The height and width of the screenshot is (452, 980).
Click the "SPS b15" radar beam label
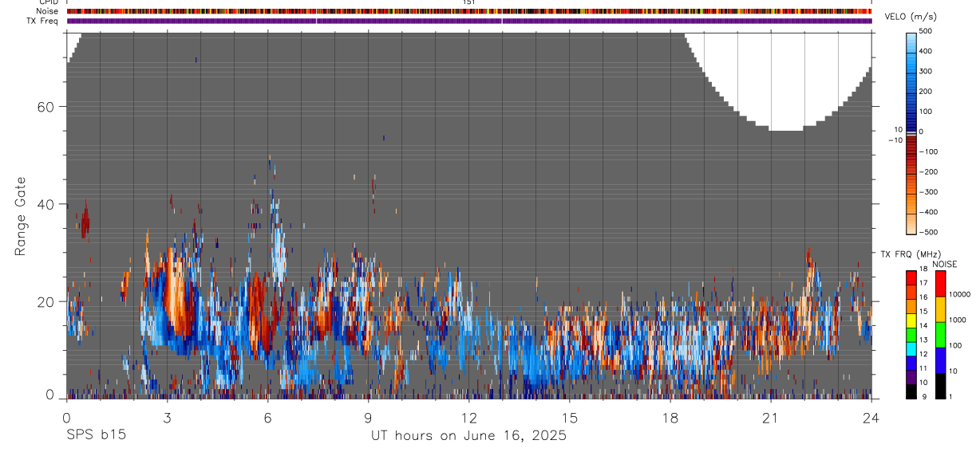point(96,435)
